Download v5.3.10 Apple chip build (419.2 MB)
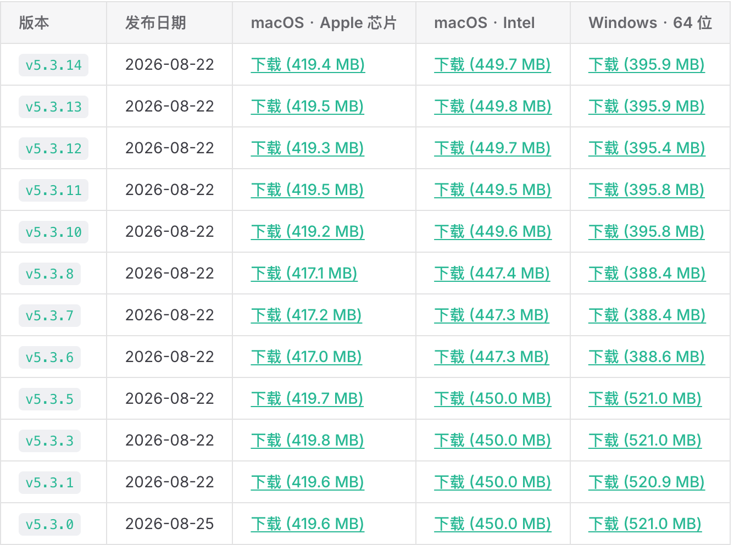Screen dimensions: 756x545 click(308, 232)
